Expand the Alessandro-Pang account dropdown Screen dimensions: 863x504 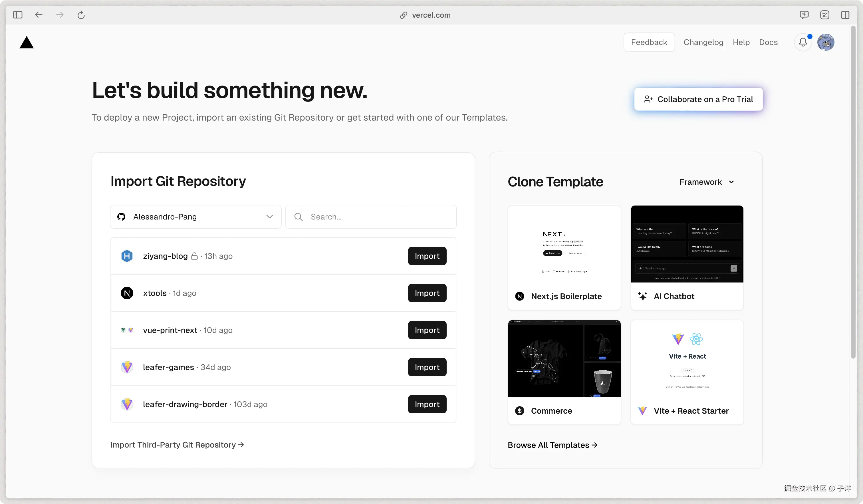pyautogui.click(x=195, y=217)
